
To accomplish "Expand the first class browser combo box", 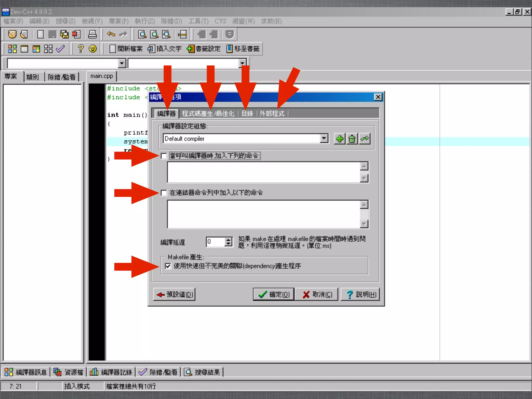I will click(x=122, y=63).
